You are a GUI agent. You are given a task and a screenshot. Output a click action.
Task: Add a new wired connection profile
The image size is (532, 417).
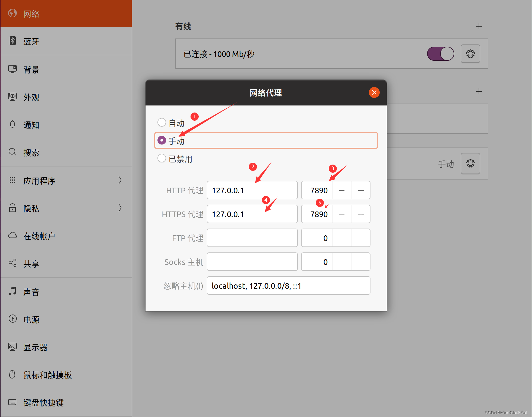(x=479, y=26)
